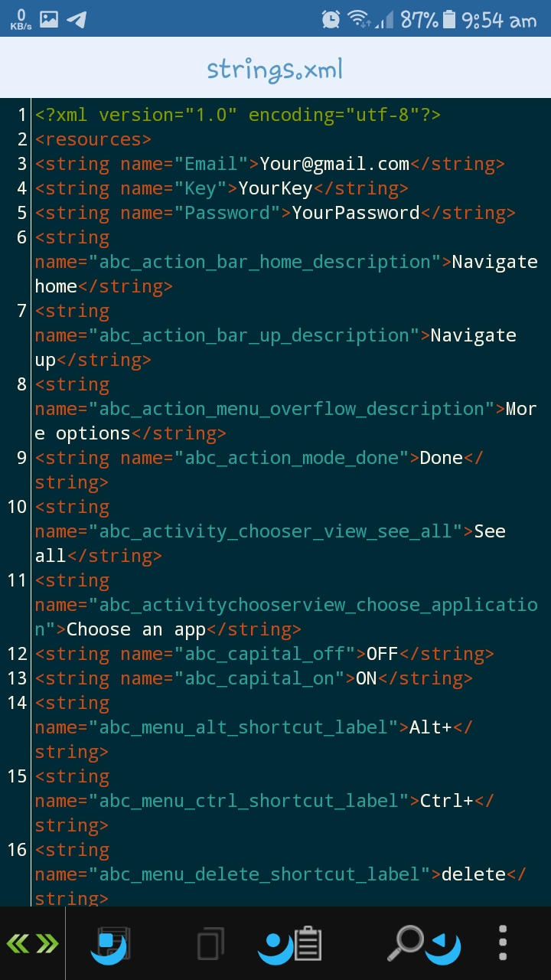Viewport: 551px width, 980px height.
Task: Place cursor in Your@gmail.com value
Action: tap(334, 164)
